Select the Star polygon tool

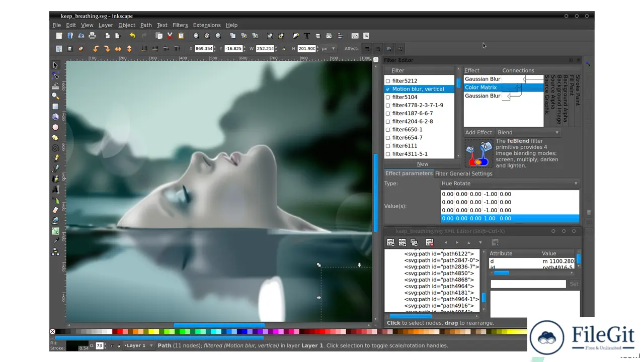click(55, 138)
